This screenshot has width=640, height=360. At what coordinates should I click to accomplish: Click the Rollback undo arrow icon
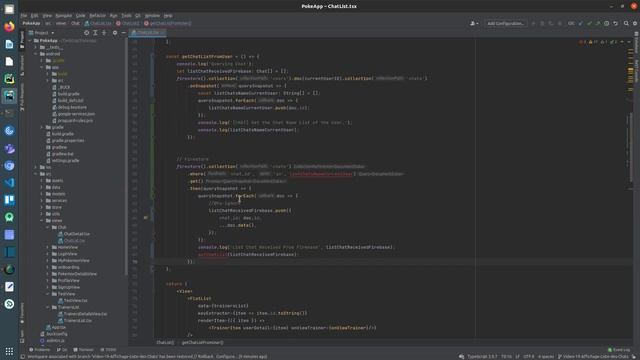point(616,23)
